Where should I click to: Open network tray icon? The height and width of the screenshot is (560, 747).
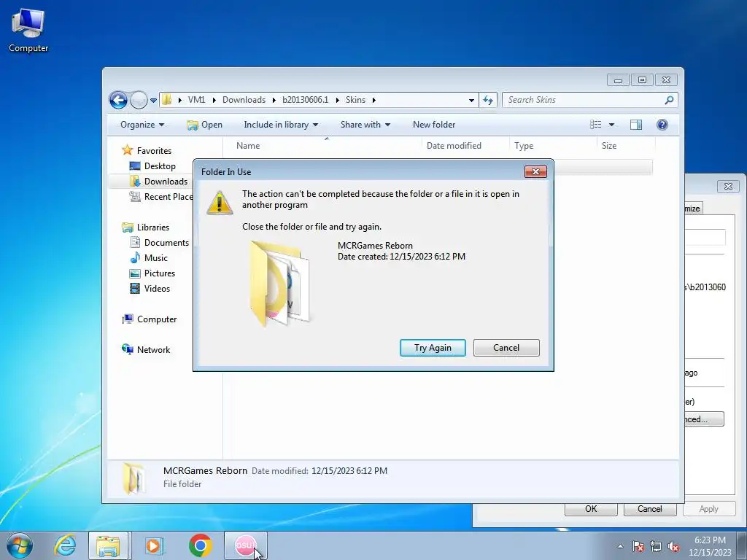[656, 546]
